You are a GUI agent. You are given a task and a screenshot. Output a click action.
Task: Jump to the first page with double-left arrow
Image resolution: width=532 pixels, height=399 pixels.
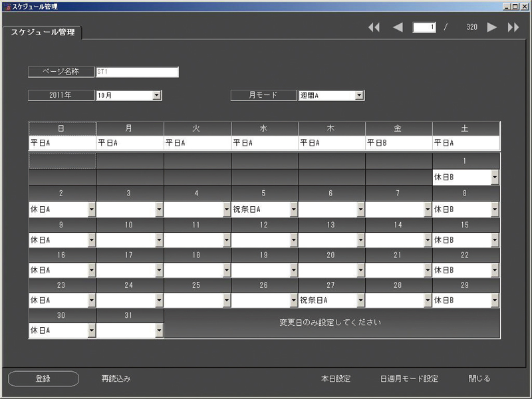click(x=374, y=27)
